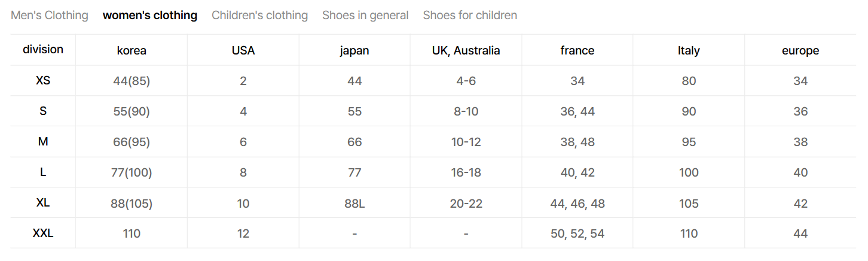Click the division header cell

[43, 50]
